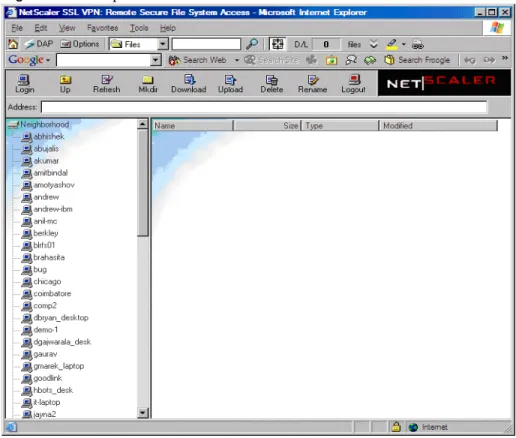Click the Options button in DAP toolbar
The height and width of the screenshot is (438, 516).
(x=80, y=44)
